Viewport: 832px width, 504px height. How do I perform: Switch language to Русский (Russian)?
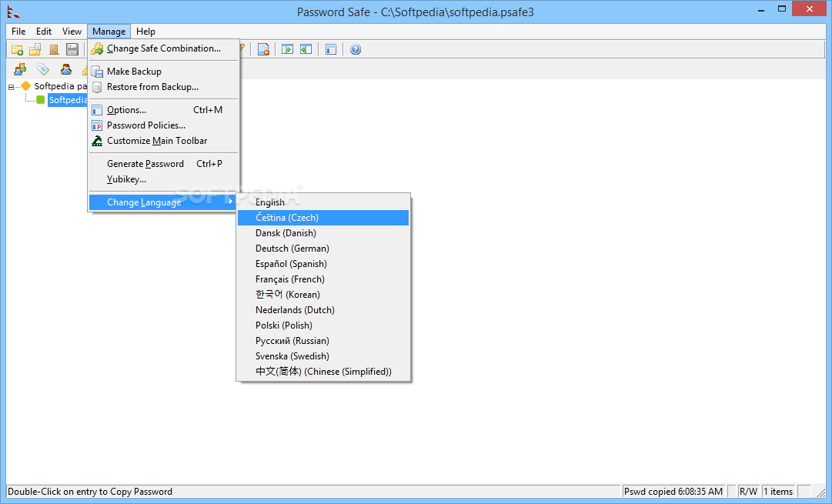323,341
